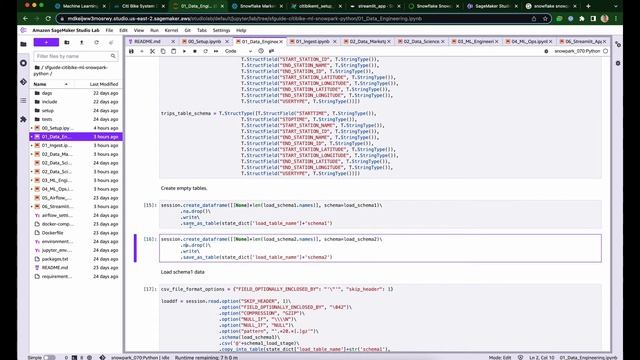Click the clock icon in notebook toolbar
The width and height of the screenshot is (640, 360).
261,51
